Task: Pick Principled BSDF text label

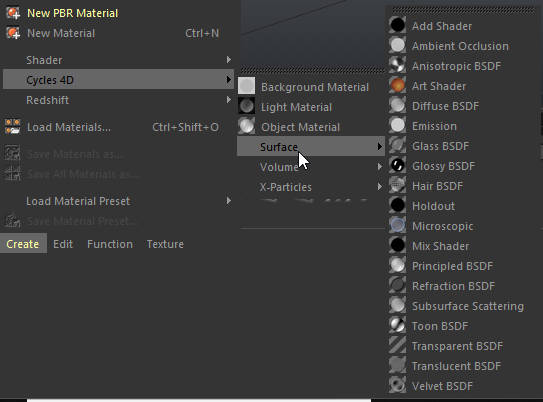Action: (452, 266)
